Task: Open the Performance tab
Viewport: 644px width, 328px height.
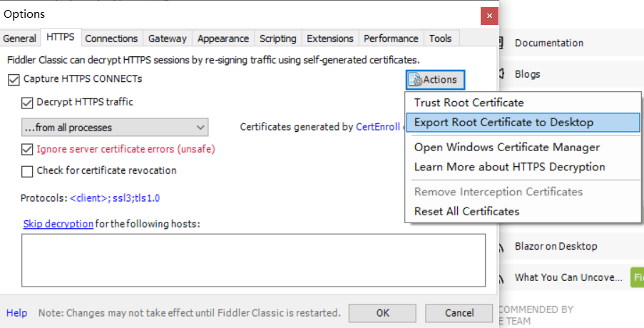Action: [x=391, y=39]
